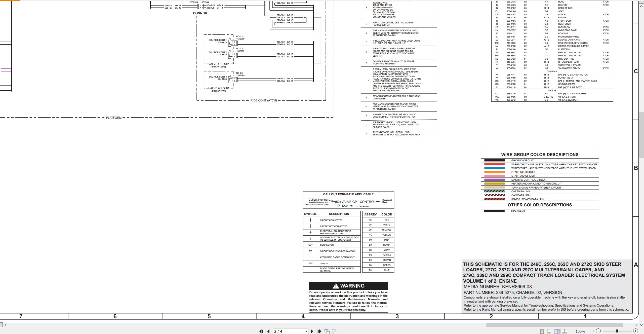Click the OTHER COLOR DESCRIPTIONS heading
The image size is (644, 334).
click(x=540, y=205)
